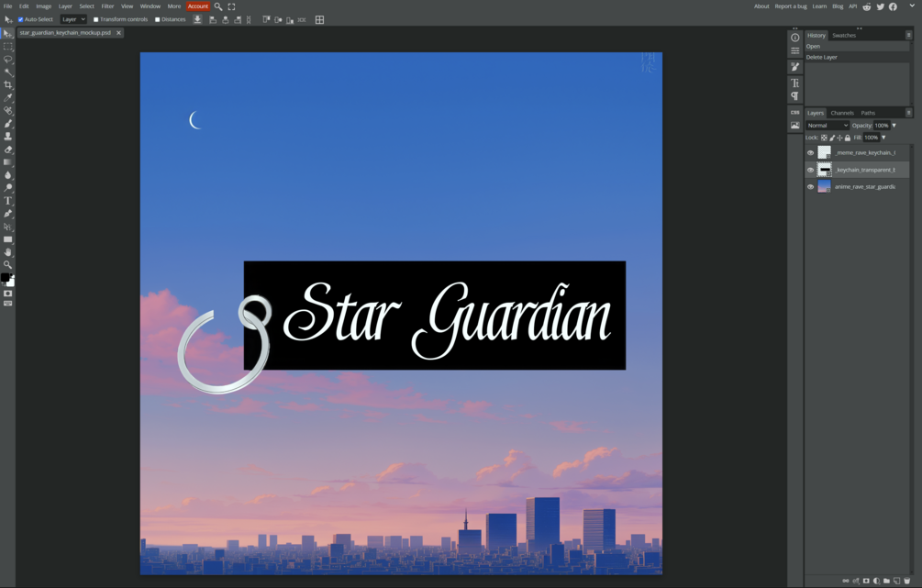Viewport: 922px width, 588px height.
Task: Click the Account button
Action: (x=198, y=6)
